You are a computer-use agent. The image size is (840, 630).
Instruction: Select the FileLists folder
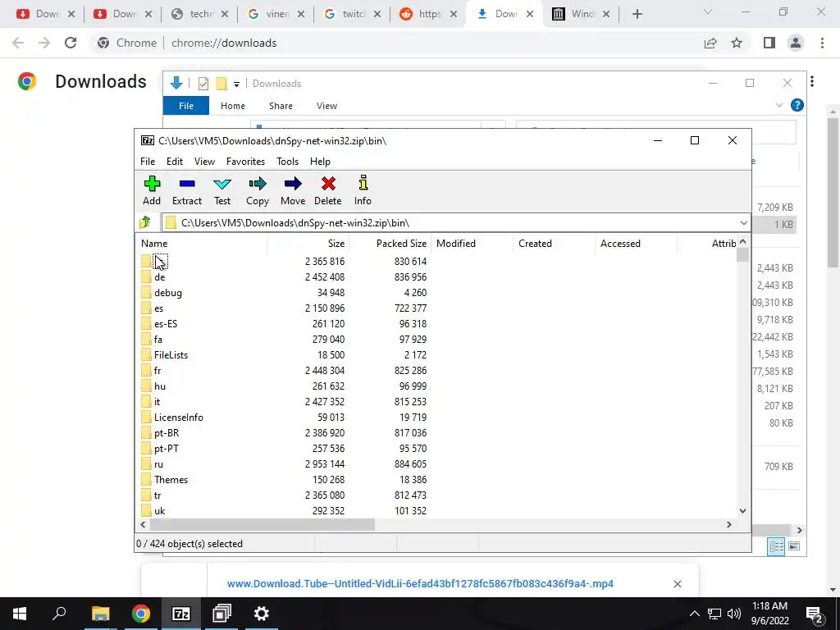coord(171,354)
